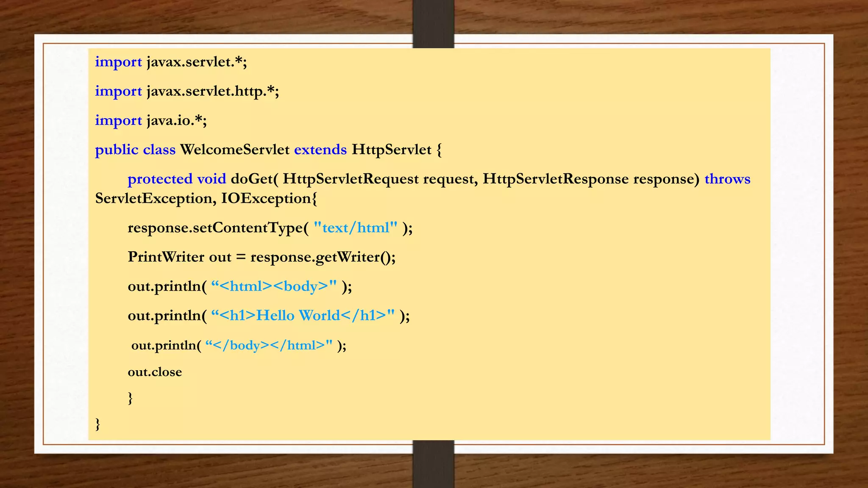Image resolution: width=868 pixels, height=488 pixels.
Task: Click the extends keyword
Action: click(x=320, y=150)
